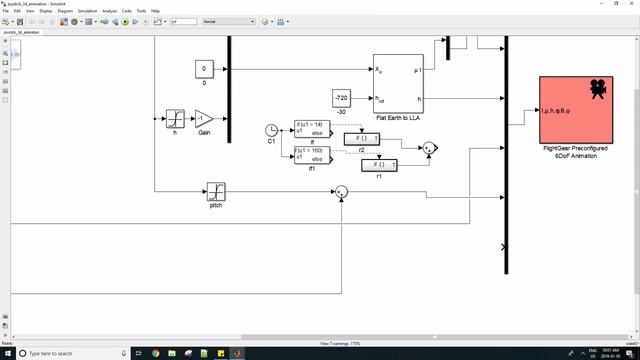Select the Constant block labeled 0
This screenshot has width=640, height=360.
(204, 69)
